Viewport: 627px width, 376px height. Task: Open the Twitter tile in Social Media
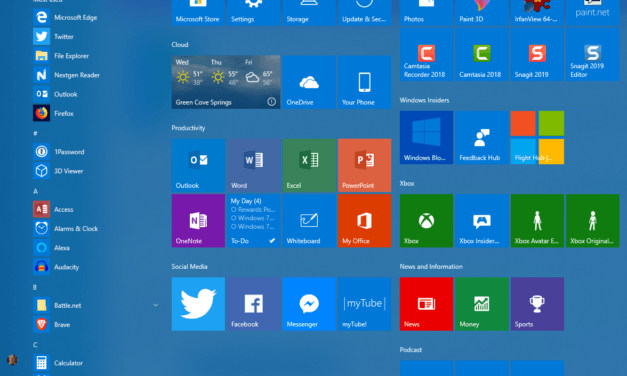click(198, 304)
